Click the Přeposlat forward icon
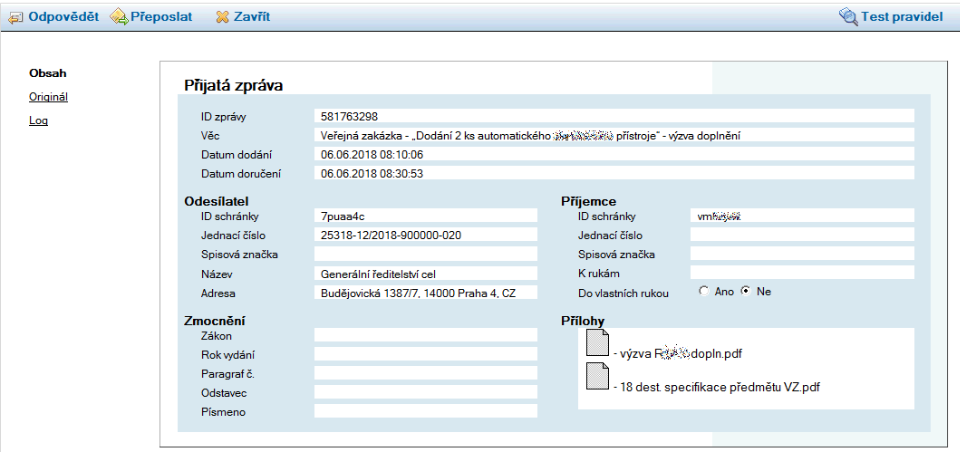This screenshot has width=960, height=452. pos(119,17)
